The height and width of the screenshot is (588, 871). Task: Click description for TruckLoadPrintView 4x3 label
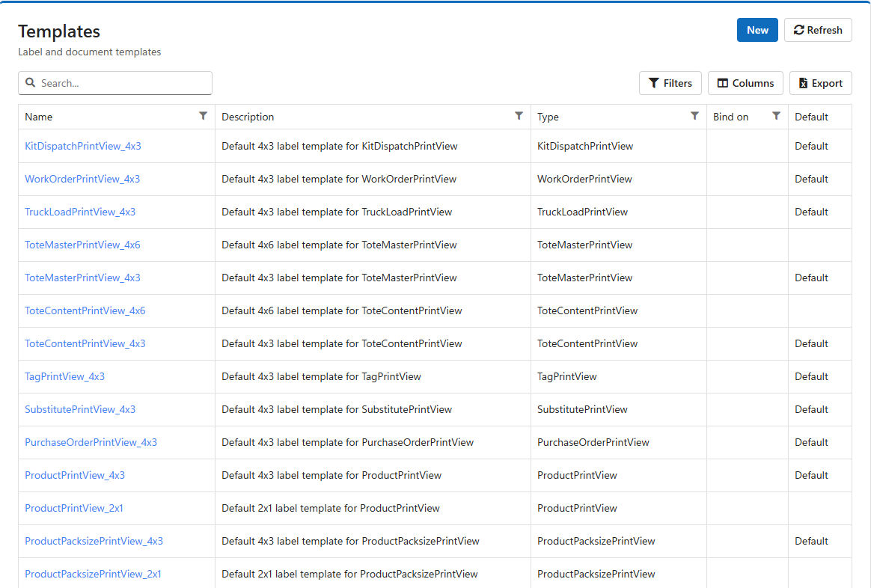pyautogui.click(x=337, y=212)
